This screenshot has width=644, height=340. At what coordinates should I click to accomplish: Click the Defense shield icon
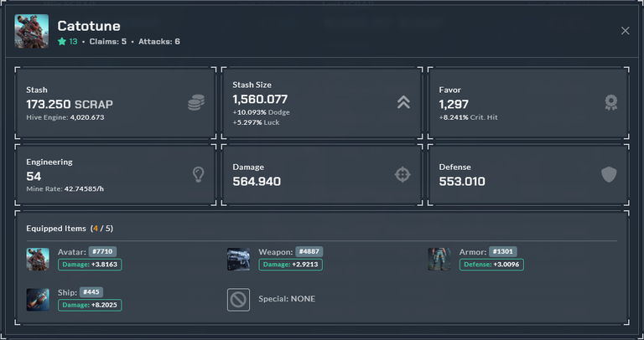[609, 174]
